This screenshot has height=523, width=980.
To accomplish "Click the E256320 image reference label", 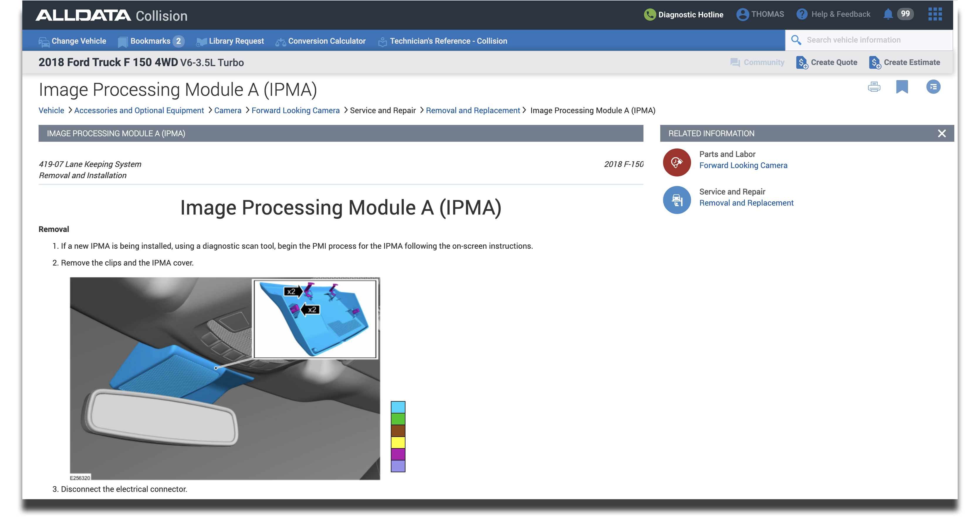I will [x=80, y=478].
